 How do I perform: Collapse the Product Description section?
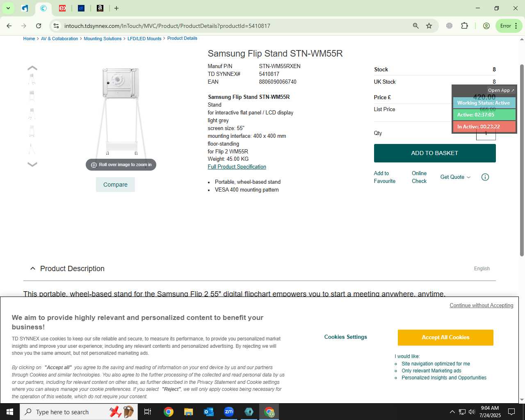tap(33, 269)
